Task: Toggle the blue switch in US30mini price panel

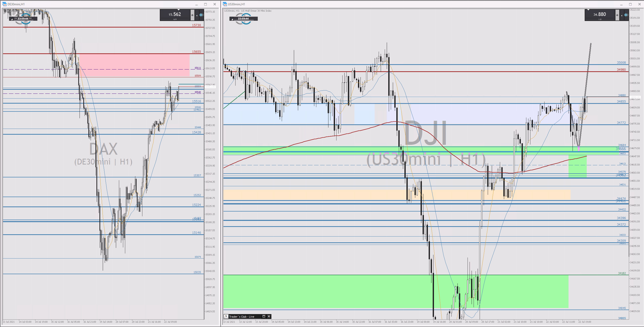Action: (x=626, y=15)
